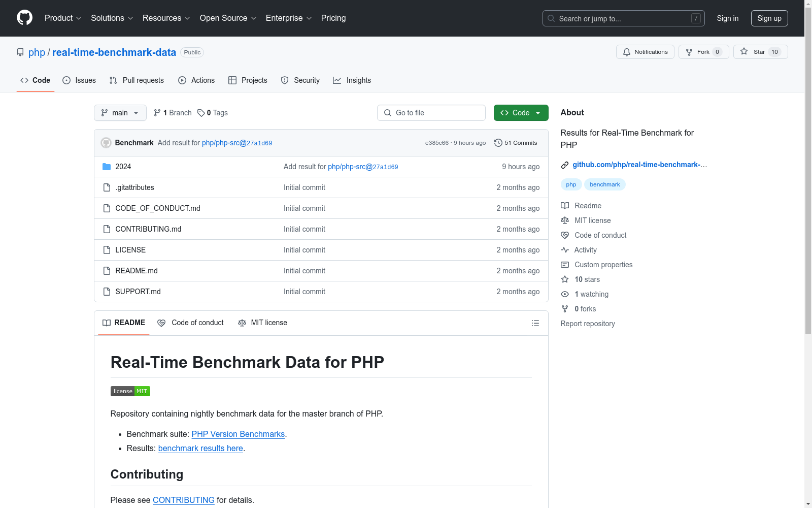
Task: Expand the Resources menu
Action: (166, 18)
